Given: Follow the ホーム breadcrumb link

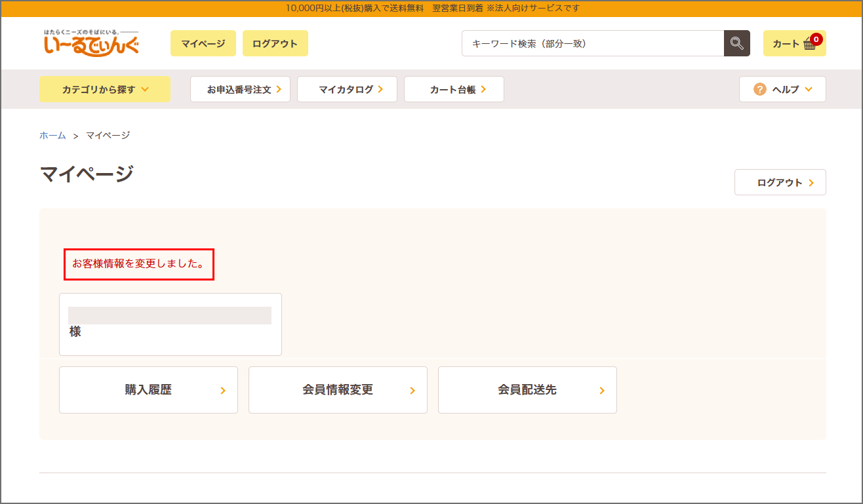Looking at the screenshot, I should click(52, 136).
